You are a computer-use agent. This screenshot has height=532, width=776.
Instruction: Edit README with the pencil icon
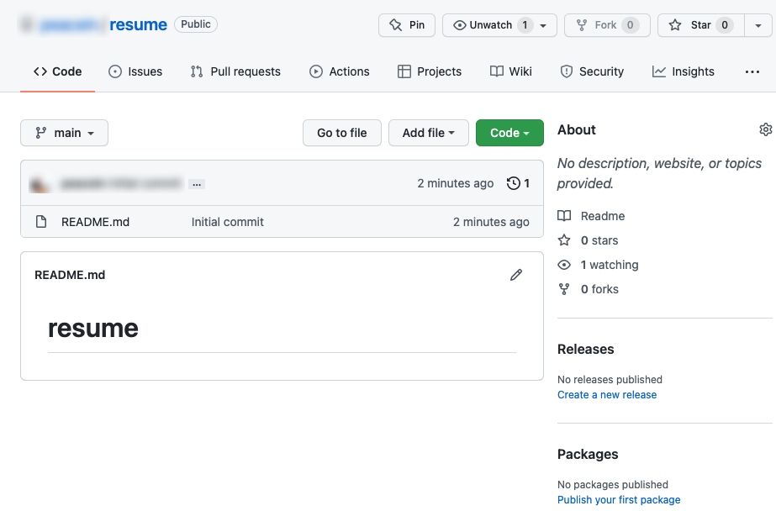click(516, 275)
